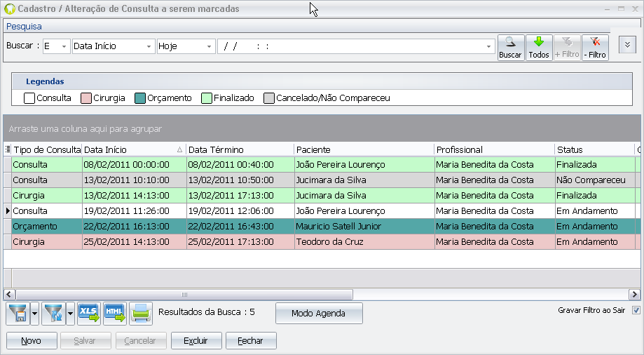Screen dimensions: 644x355
Task: Click the Consulta white legend swatch
Action: (29, 98)
